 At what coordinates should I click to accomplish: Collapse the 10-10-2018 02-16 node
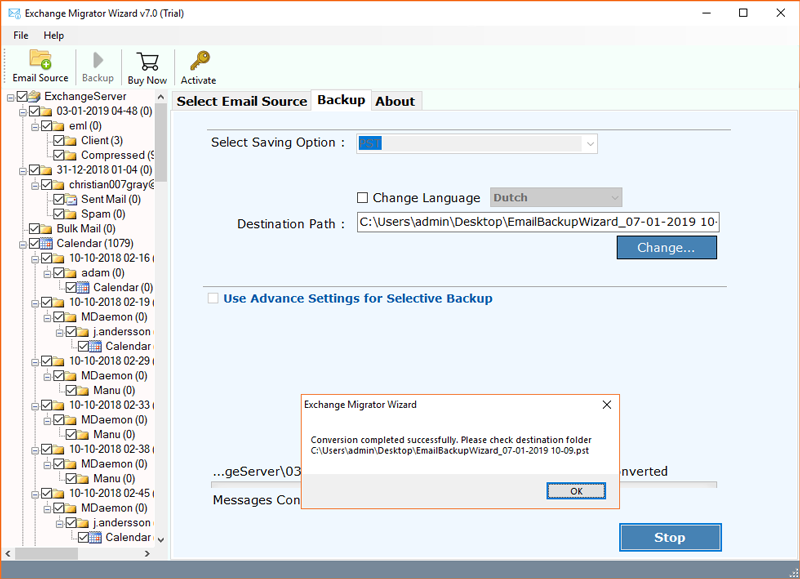[35, 259]
